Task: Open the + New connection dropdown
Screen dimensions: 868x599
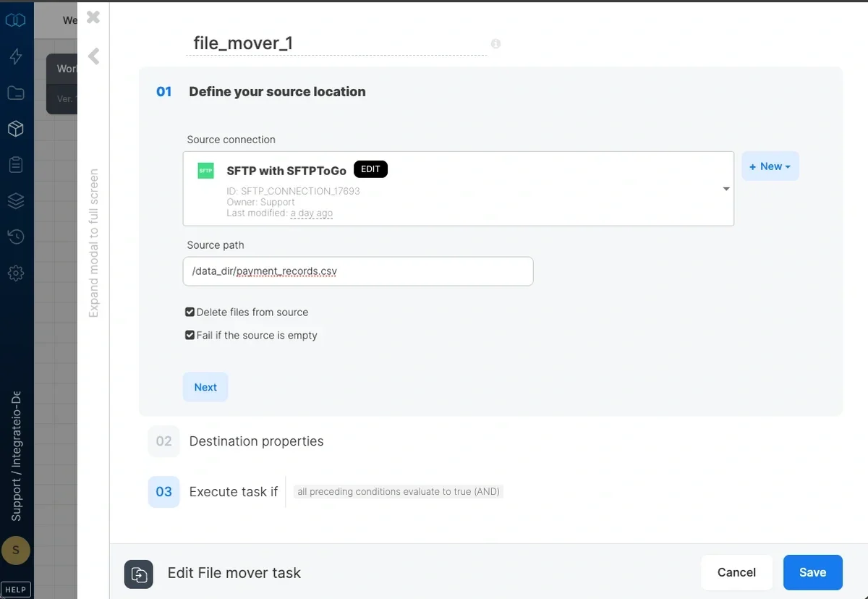Action: click(x=770, y=166)
